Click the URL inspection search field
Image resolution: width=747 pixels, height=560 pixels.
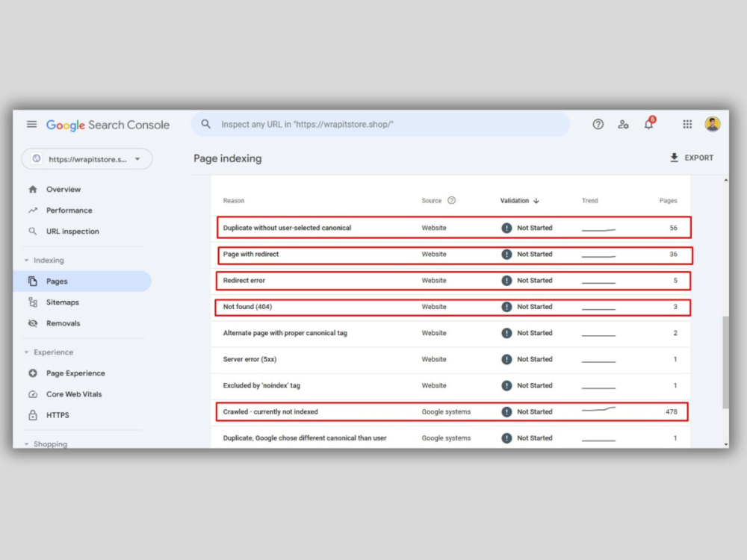[380, 124]
